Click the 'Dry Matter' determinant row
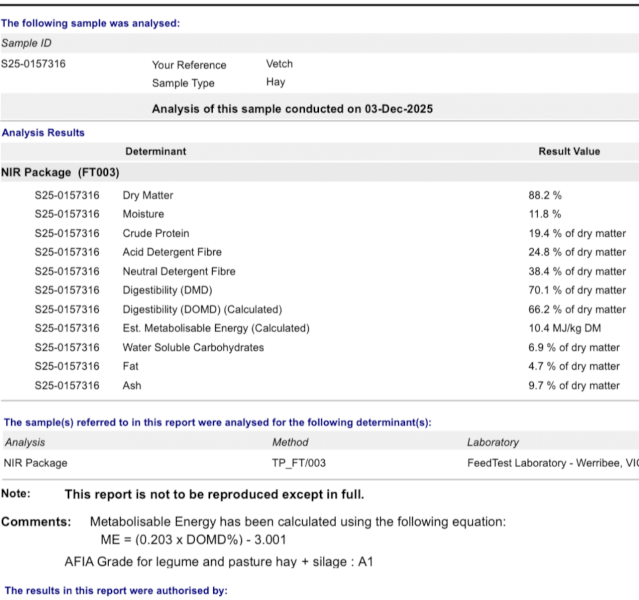The image size is (639, 600). pyautogui.click(x=147, y=195)
